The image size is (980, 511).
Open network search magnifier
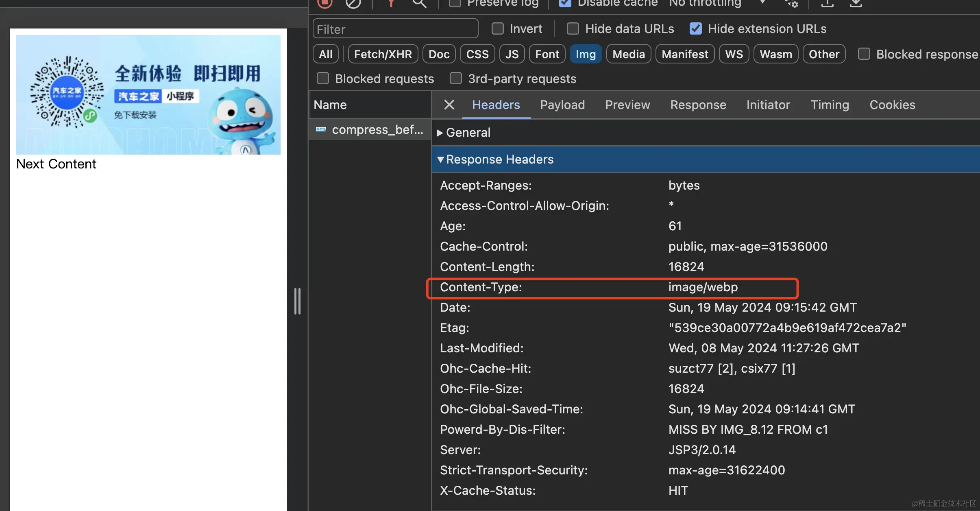[x=419, y=3]
